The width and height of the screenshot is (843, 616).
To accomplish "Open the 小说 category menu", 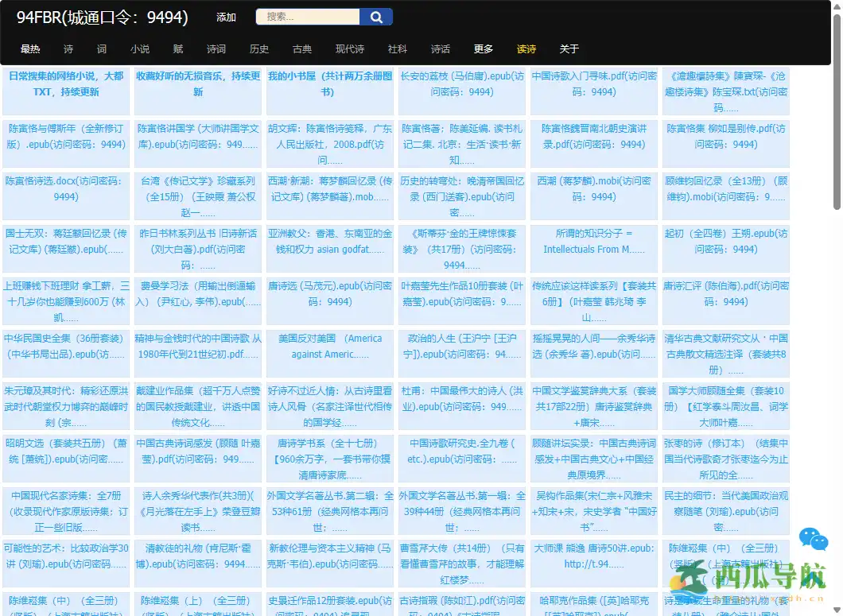I will pyautogui.click(x=140, y=48).
